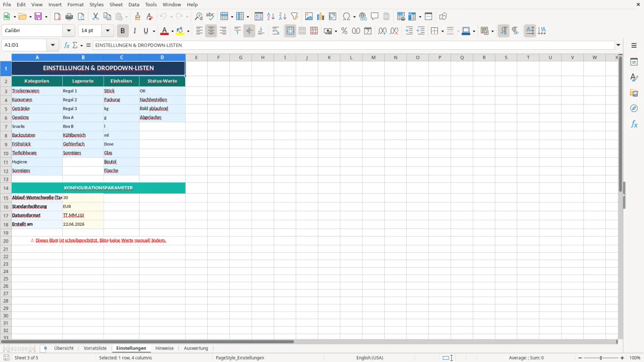Apply AutoFilter to the data
644x362 pixels.
point(294,17)
